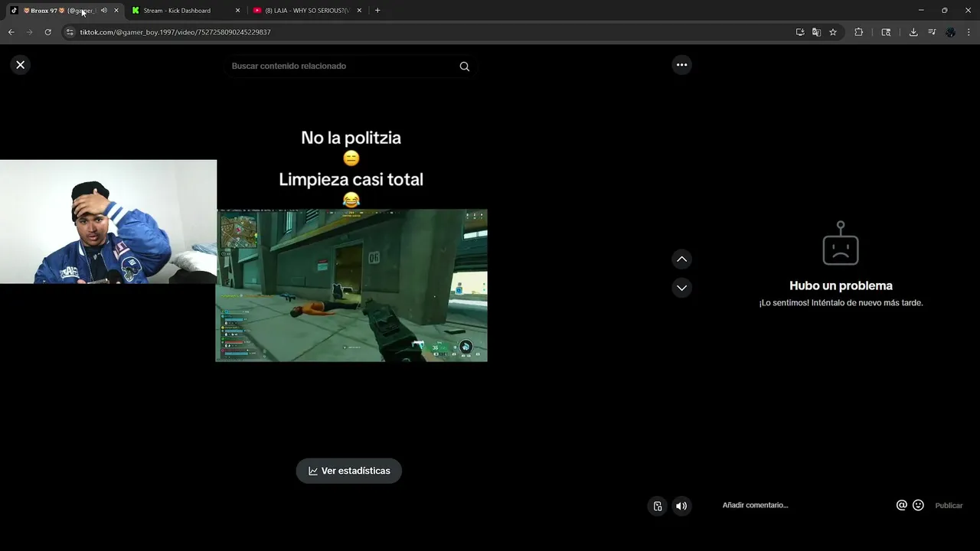Click the 'Hubo un problema' heading
This screenshot has height=551, width=980.
pyautogui.click(x=841, y=285)
